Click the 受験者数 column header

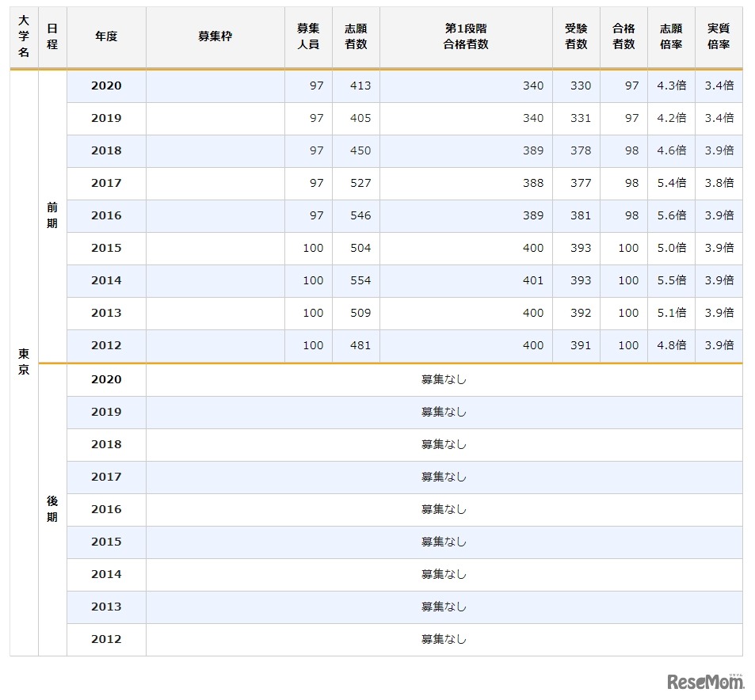tap(575, 37)
